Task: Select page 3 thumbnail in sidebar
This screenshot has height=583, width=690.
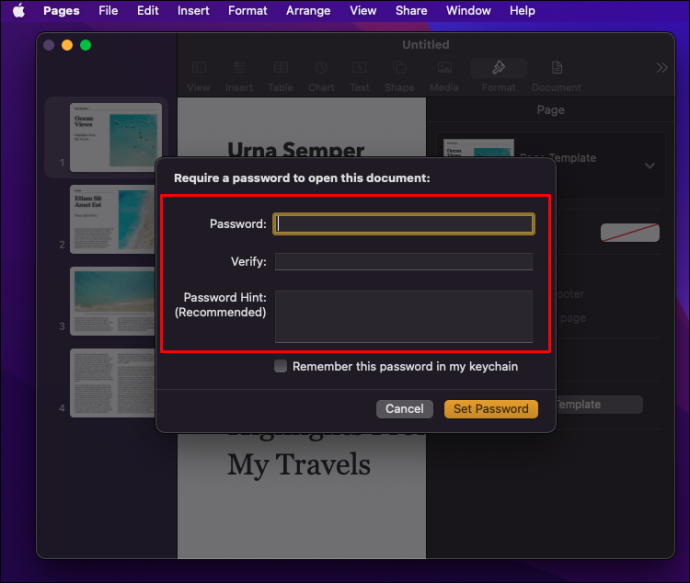Action: point(113,301)
